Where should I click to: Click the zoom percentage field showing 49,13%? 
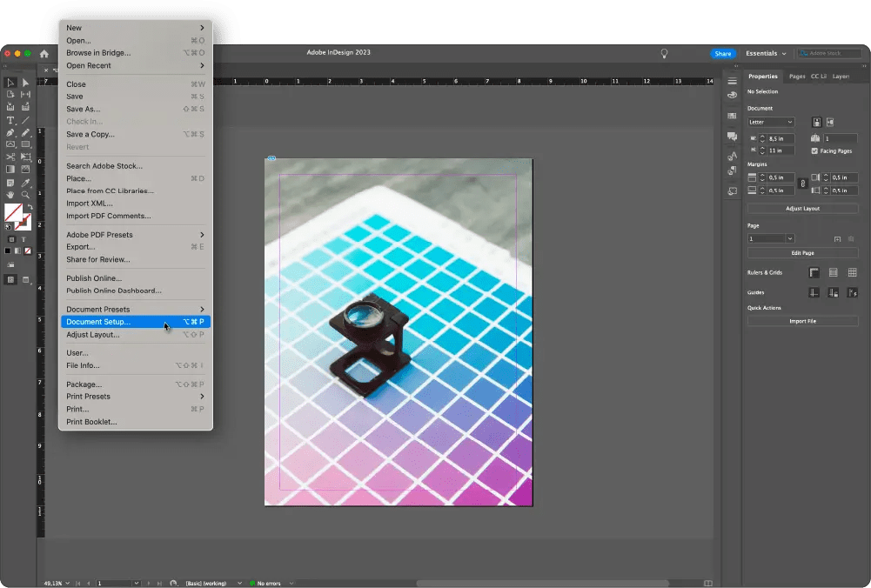(x=52, y=583)
